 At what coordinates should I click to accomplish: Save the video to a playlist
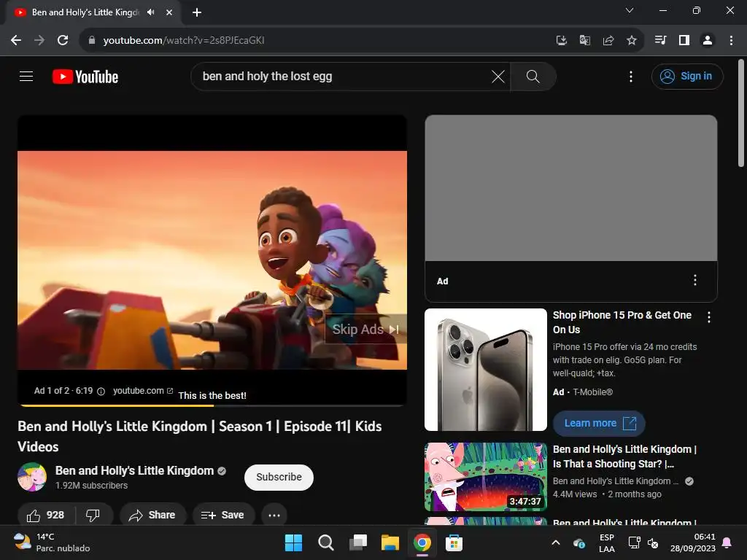223,515
